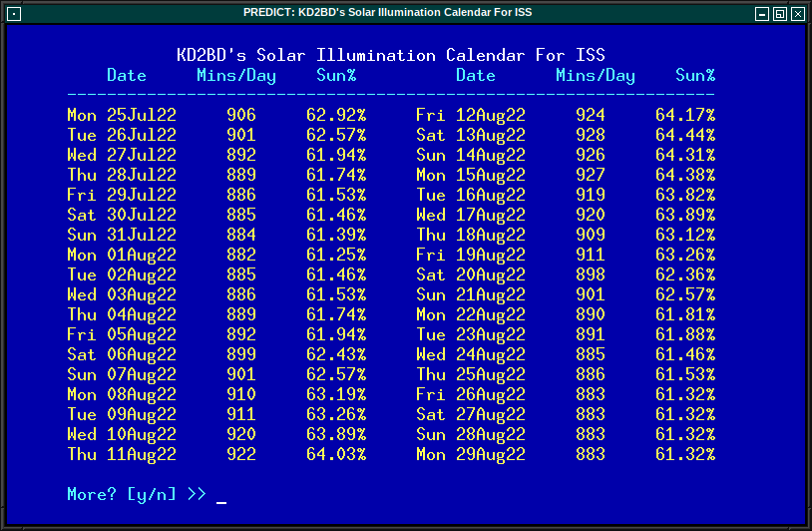Viewport: 812px width, 531px height.
Task: Select the 'Sat 30Jul22' date entry
Action: coord(122,215)
